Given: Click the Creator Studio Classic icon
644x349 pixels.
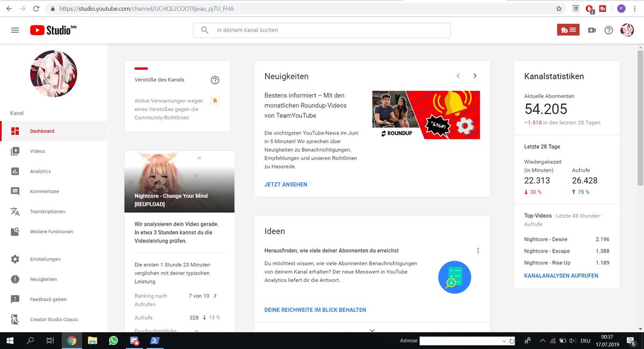Looking at the screenshot, I should click(x=15, y=320).
